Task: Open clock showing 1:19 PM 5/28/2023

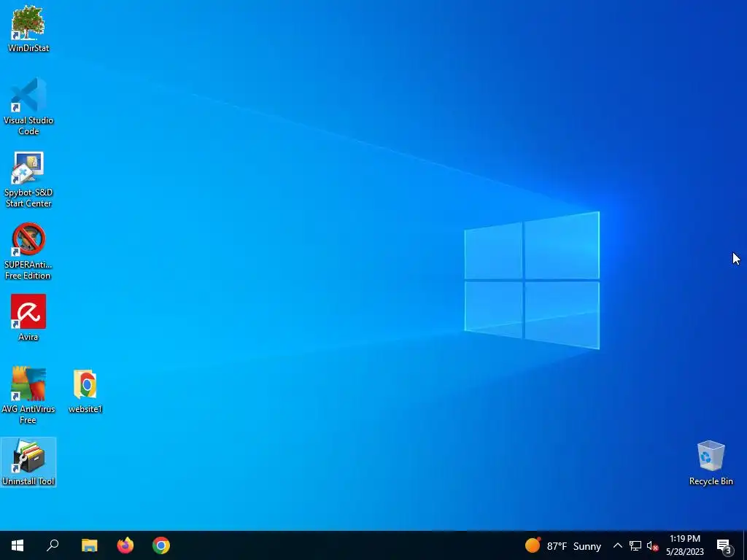Action: click(684, 545)
